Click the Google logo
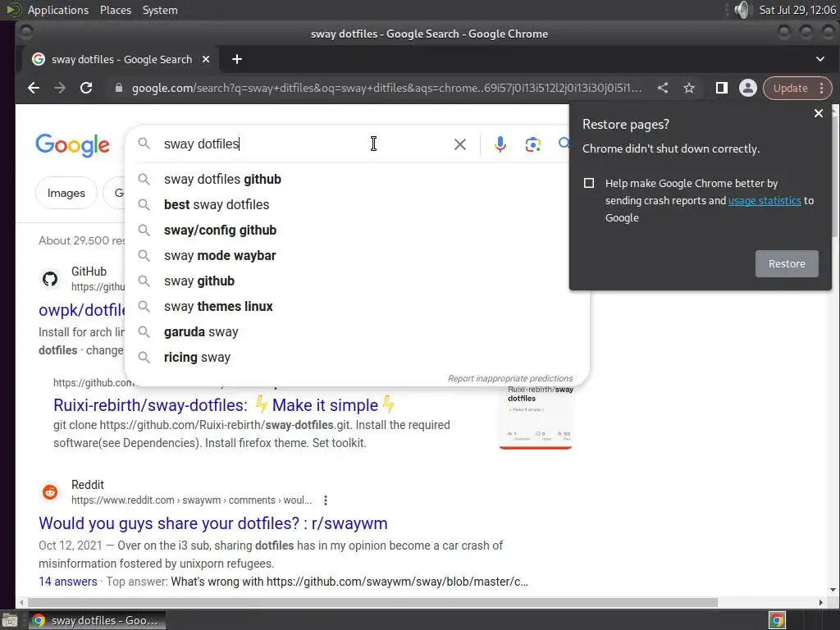 pyautogui.click(x=72, y=144)
